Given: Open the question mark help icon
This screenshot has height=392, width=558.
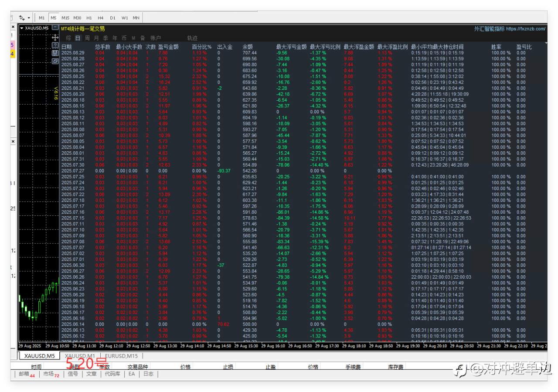Looking at the screenshot, I should pyautogui.click(x=55, y=45).
